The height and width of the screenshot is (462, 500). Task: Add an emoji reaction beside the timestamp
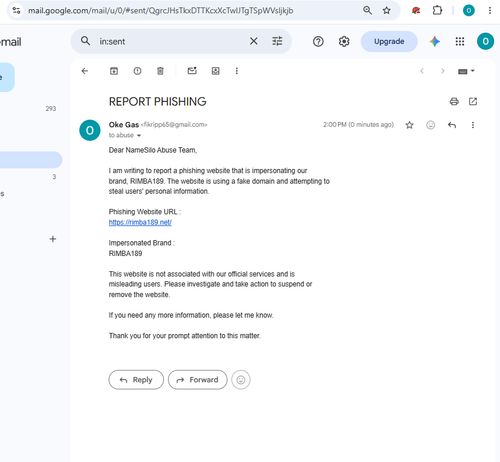pyautogui.click(x=431, y=125)
